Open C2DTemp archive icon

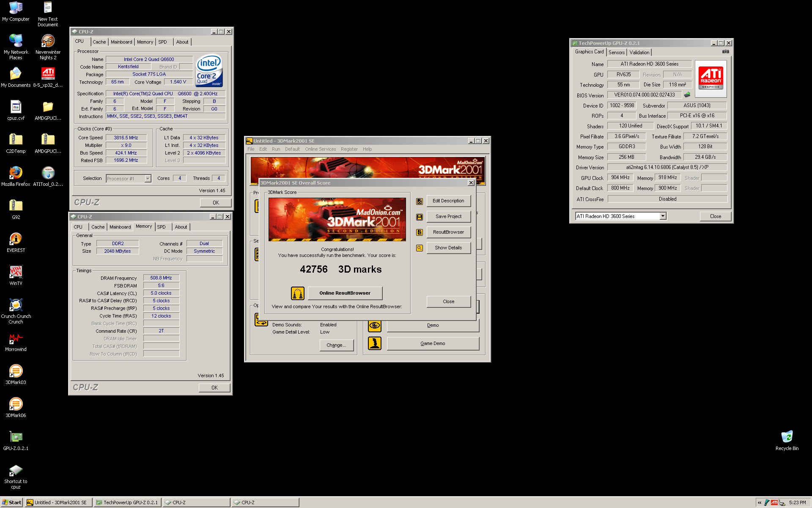pyautogui.click(x=16, y=143)
